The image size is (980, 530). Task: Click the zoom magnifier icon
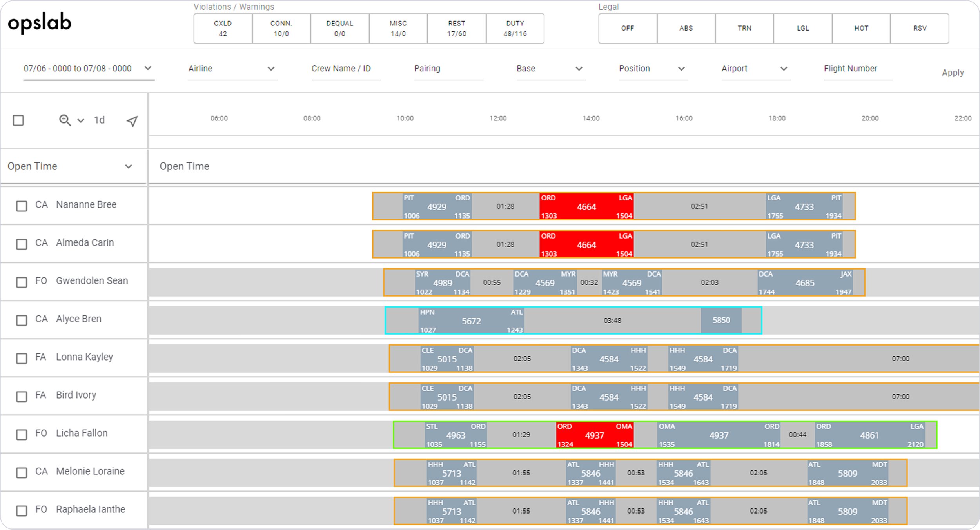pos(65,120)
